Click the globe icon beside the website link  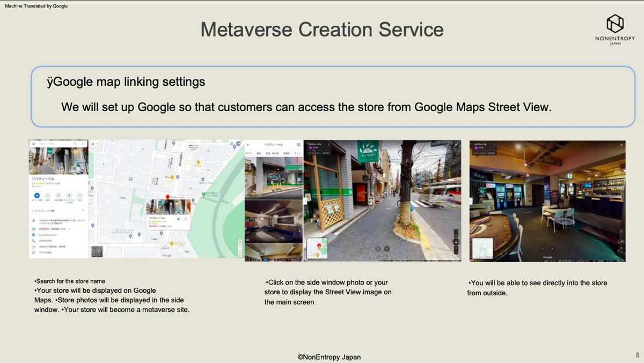point(34,235)
